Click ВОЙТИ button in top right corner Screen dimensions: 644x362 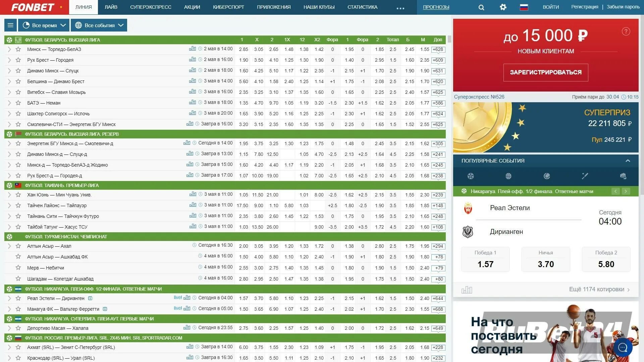pos(550,6)
